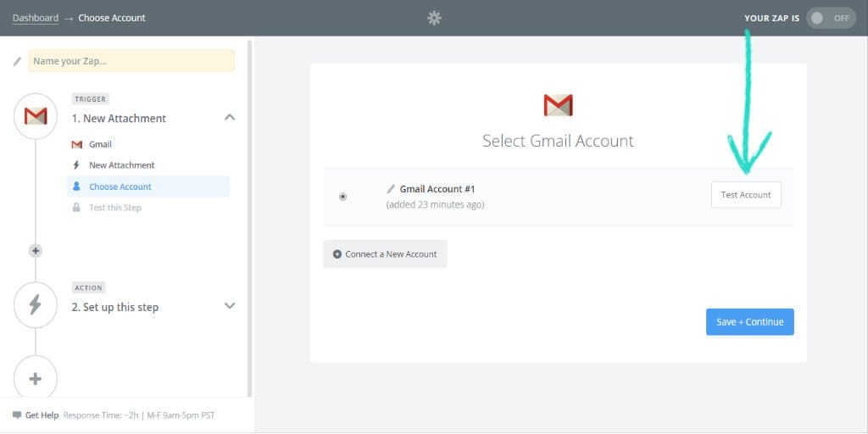Screen dimensions: 868x434
Task: Open Get Help link
Action: [42, 415]
